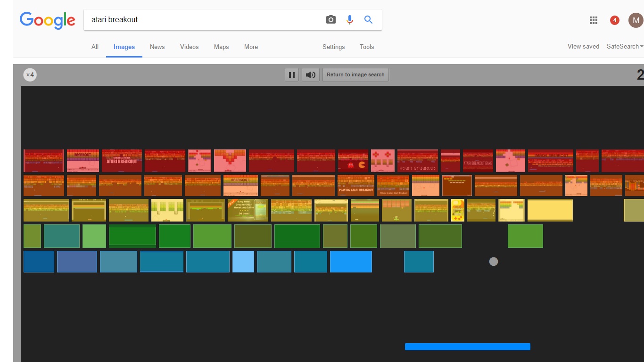Click the IMAGE BREAKOUT red brick
The image size is (644, 362).
(x=551, y=161)
